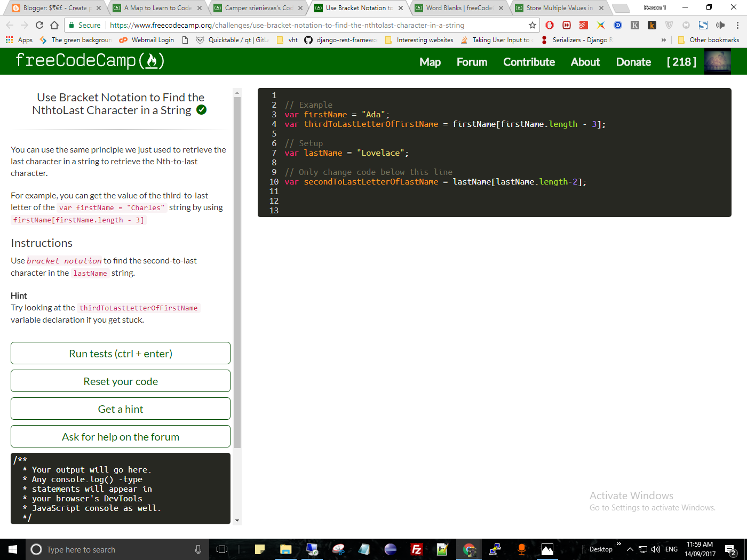Open the Webmail Login bookmark
Viewport: 747px width, 560px height.
click(147, 40)
